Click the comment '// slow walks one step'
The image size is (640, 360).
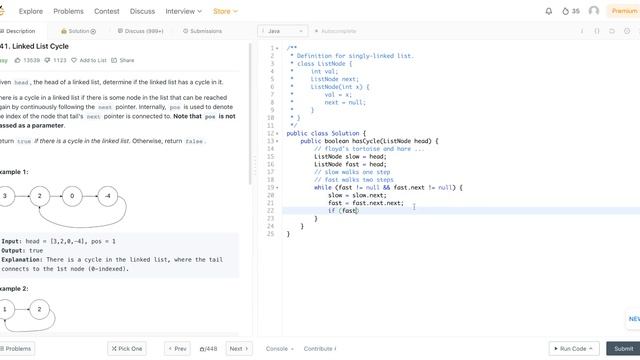(352, 172)
